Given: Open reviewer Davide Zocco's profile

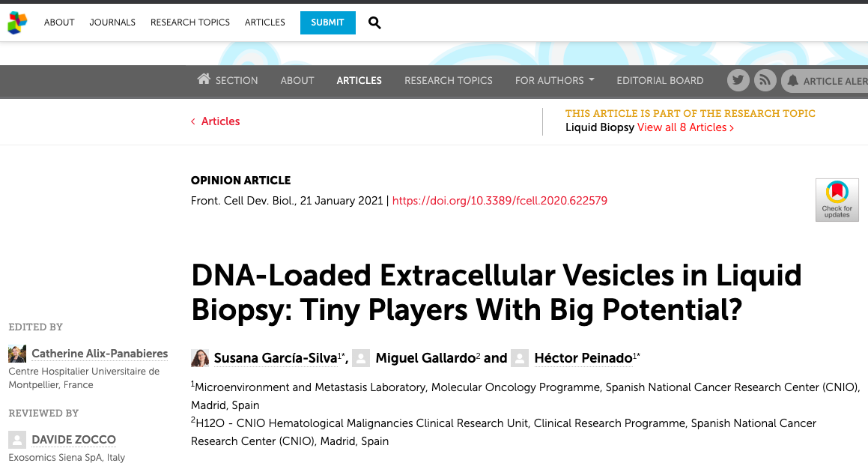Looking at the screenshot, I should [x=73, y=440].
